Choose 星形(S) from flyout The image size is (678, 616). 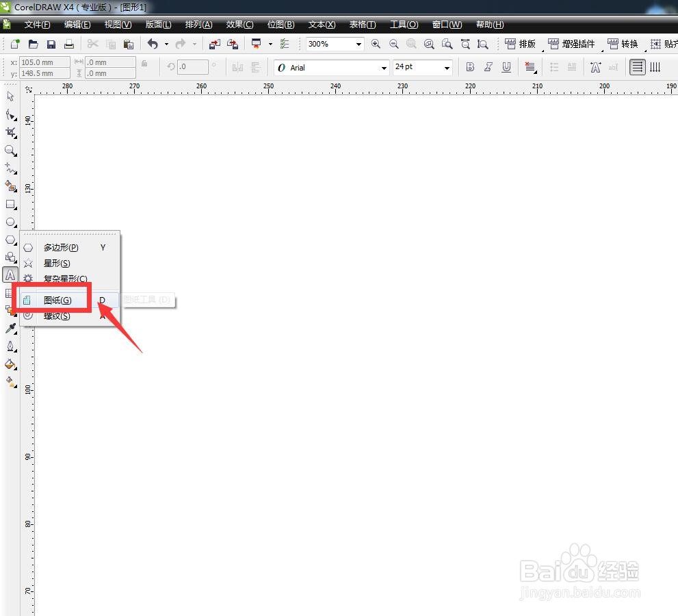pyautogui.click(x=70, y=263)
